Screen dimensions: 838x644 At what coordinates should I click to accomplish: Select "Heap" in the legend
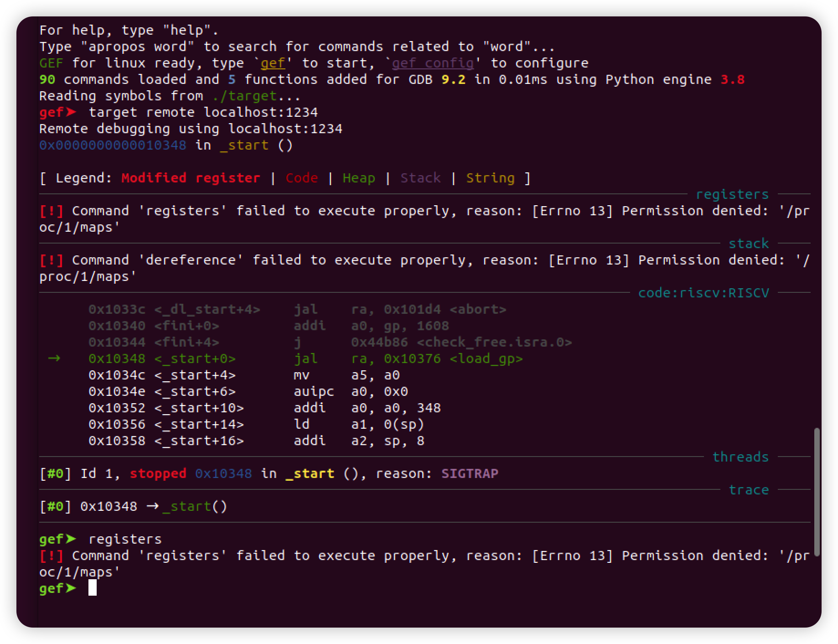(358, 178)
